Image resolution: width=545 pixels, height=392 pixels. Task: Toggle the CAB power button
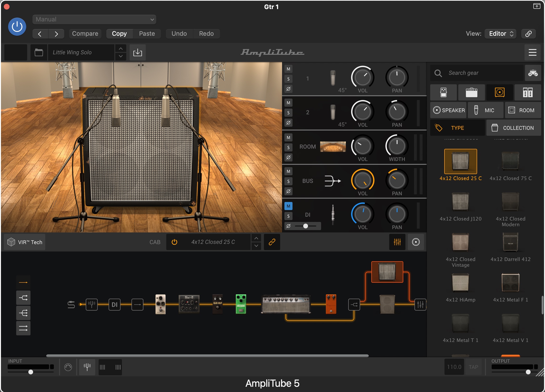(x=174, y=242)
